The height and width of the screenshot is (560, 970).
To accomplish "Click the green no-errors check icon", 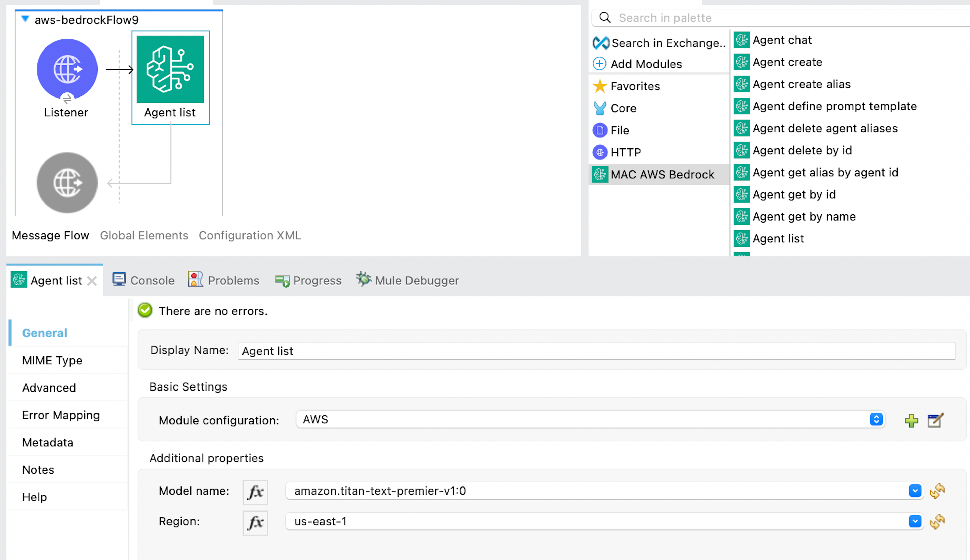I will [x=145, y=310].
